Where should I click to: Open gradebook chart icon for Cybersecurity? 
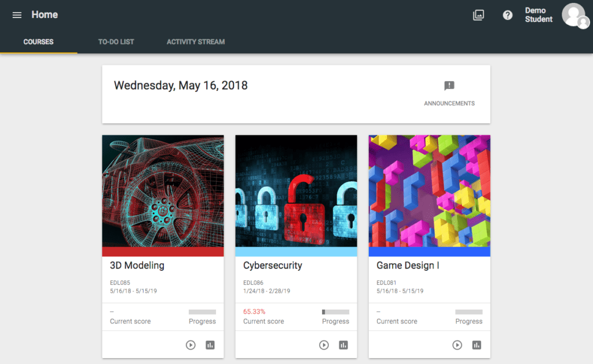343,345
